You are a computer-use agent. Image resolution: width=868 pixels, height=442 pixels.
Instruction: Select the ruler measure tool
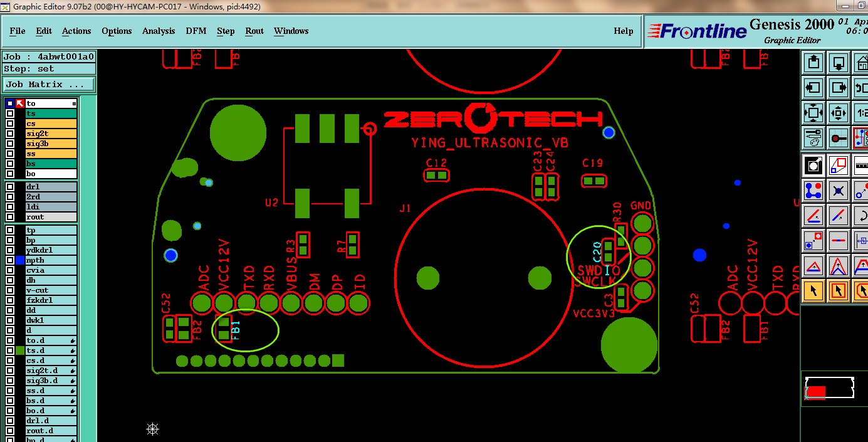pos(862,166)
